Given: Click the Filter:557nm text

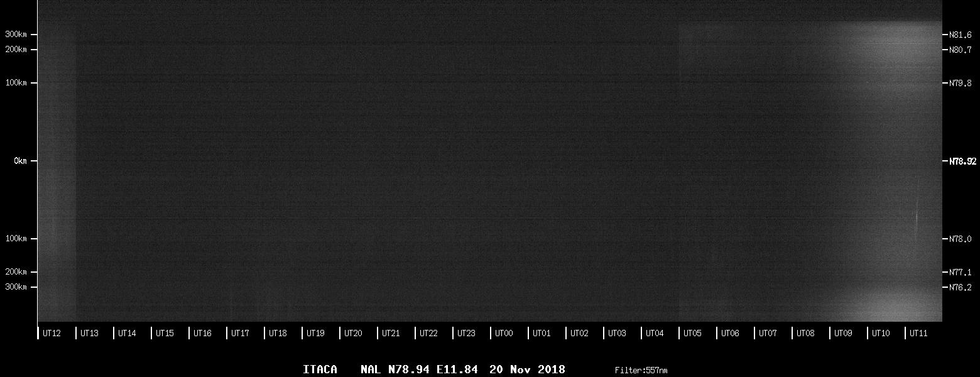Looking at the screenshot, I should pos(641,371).
